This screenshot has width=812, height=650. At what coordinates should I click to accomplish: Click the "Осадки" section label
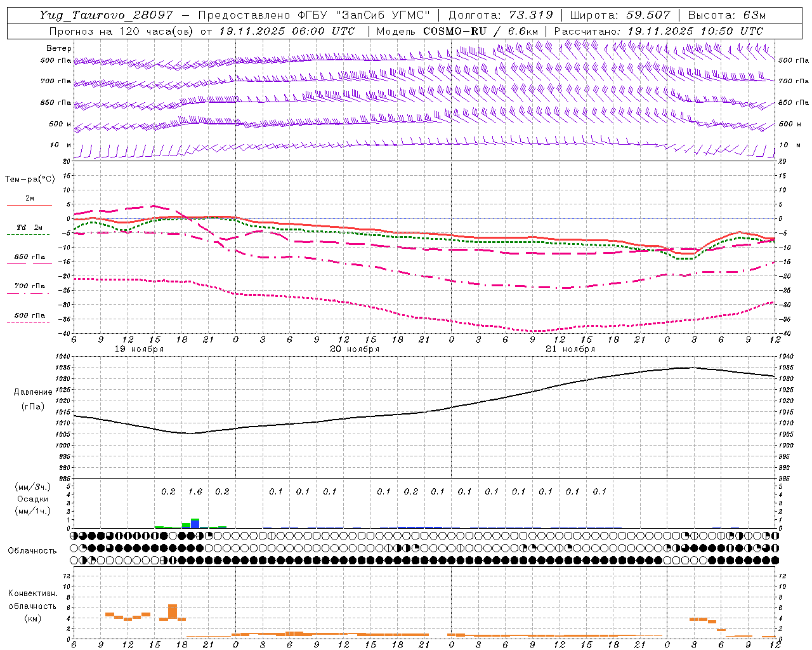click(x=32, y=499)
